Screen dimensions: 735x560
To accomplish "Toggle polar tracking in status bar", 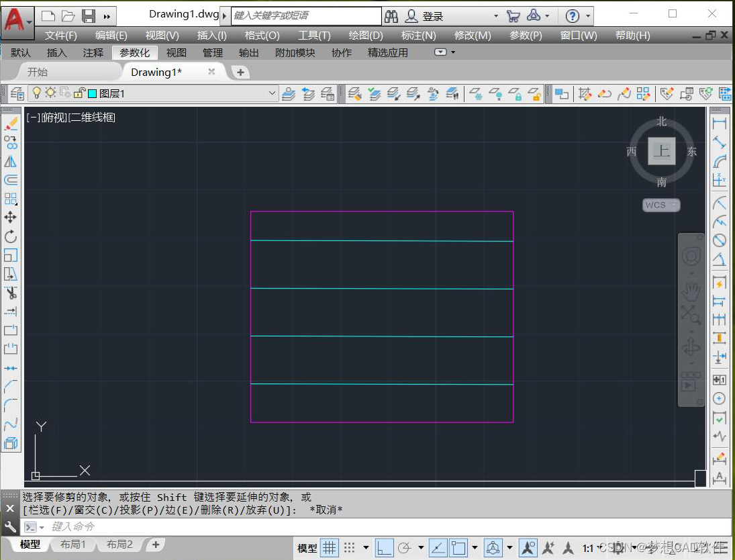I will pyautogui.click(x=405, y=548).
